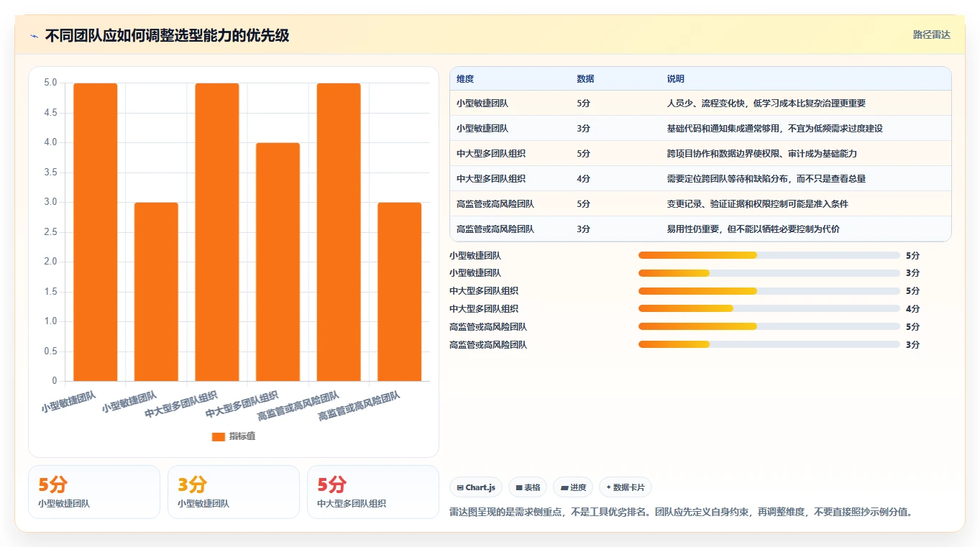Click the 中大型多团队组织 bar reaching 5.0
Viewport: 980px width, 547px height.
click(x=217, y=232)
